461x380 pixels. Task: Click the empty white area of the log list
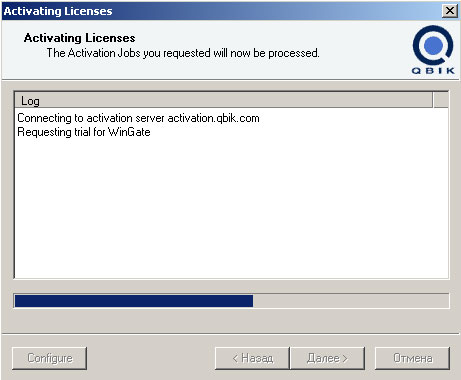[231, 208]
